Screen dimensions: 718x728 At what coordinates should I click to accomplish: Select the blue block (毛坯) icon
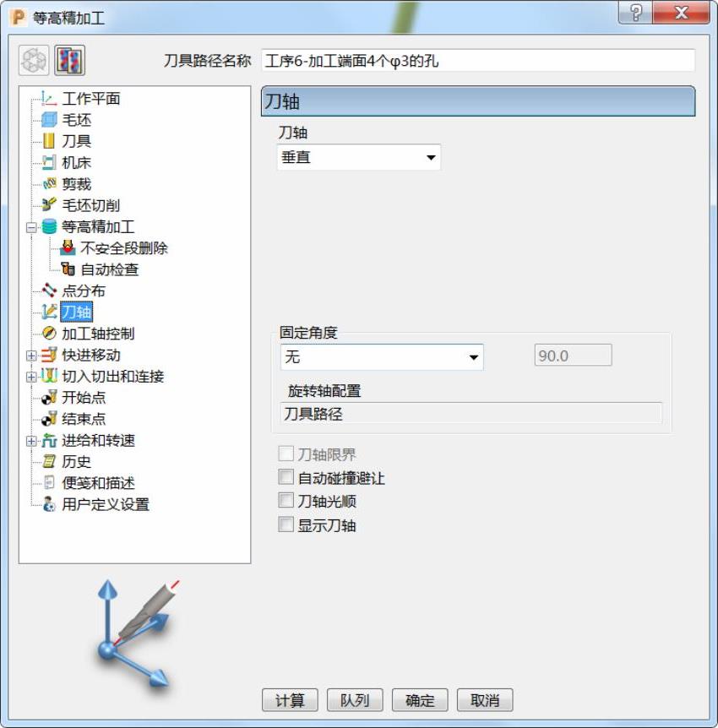49,120
